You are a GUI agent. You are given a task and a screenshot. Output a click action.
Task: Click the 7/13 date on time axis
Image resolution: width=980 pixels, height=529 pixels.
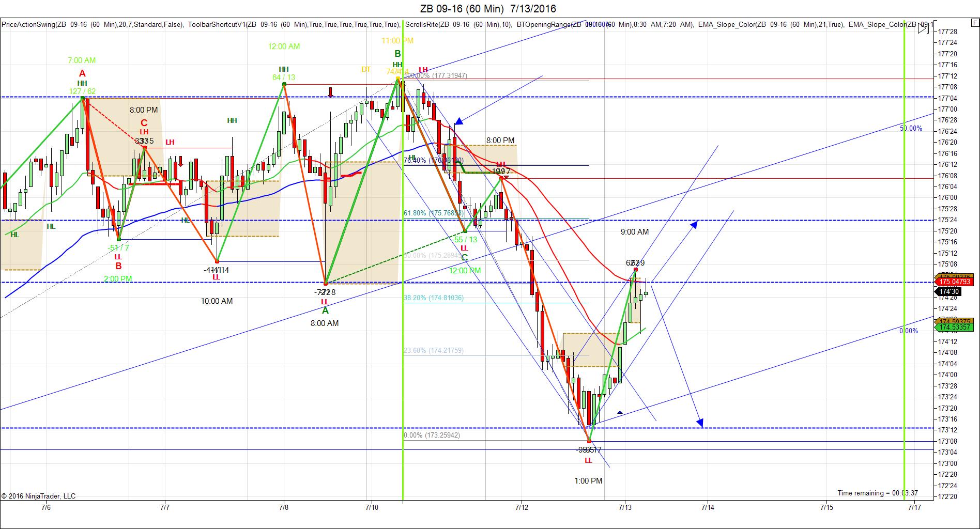click(x=625, y=508)
